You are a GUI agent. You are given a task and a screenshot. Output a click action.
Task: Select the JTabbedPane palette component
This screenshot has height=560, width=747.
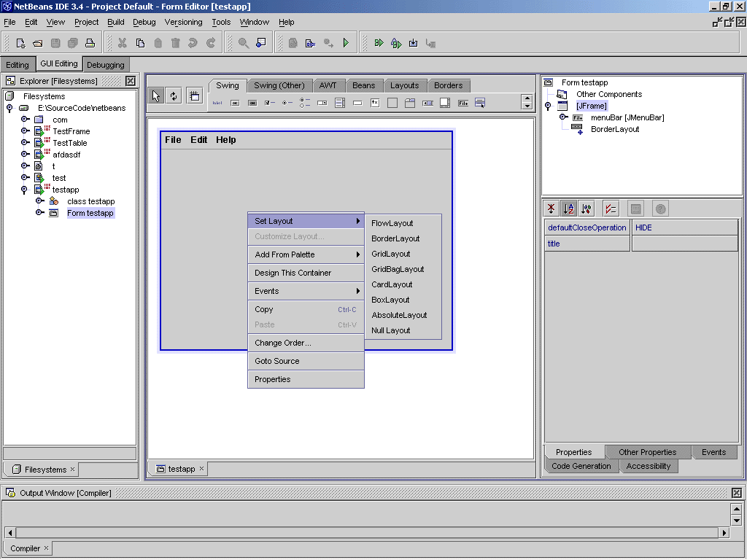(410, 103)
